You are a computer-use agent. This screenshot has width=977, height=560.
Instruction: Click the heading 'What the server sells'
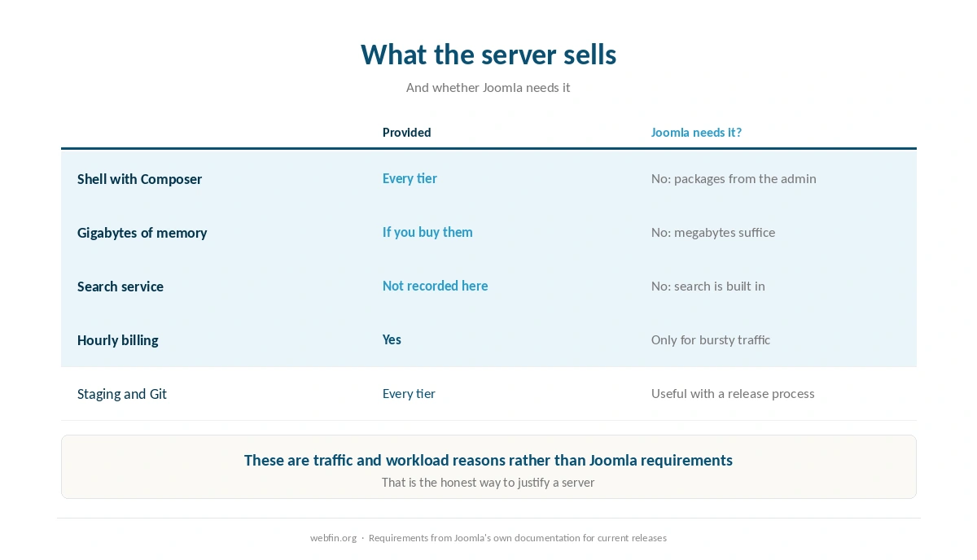[488, 55]
